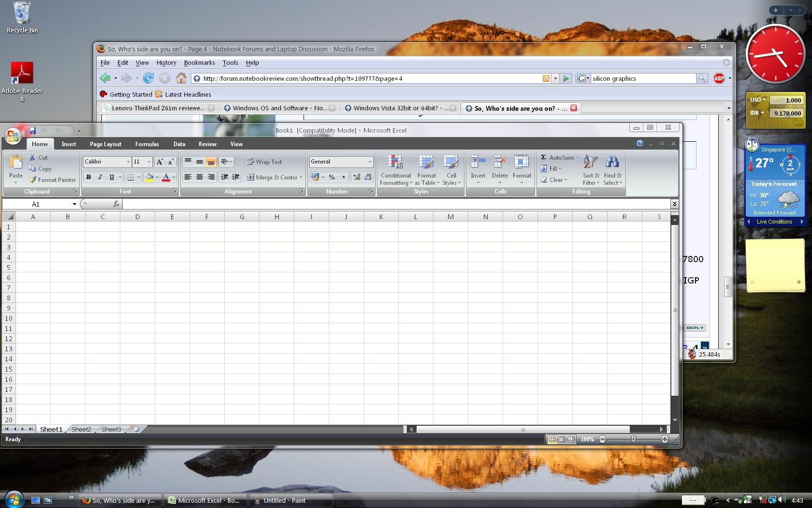Image resolution: width=812 pixels, height=508 pixels.
Task: Expand Merge & Center dropdown arrow
Action: pos(301,178)
